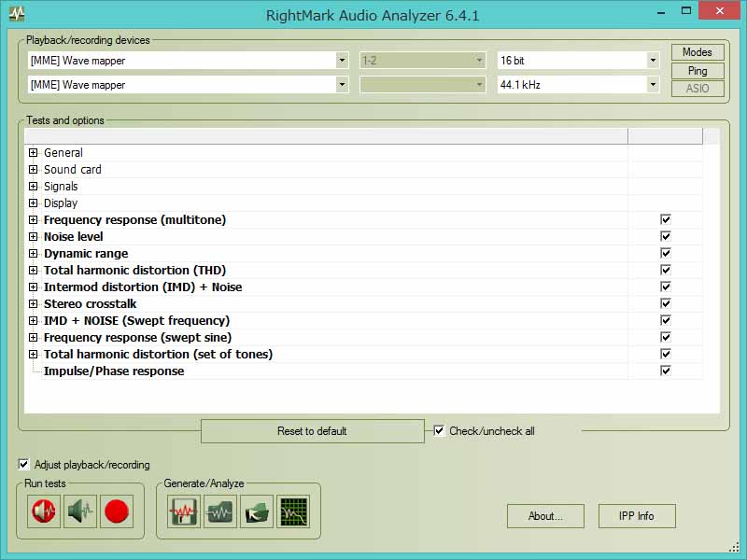This screenshot has width=747, height=560.
Task: Click the IPP Info button
Action: click(637, 516)
